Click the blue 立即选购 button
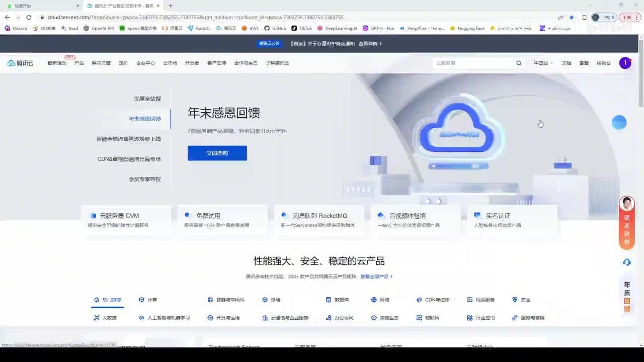 coord(217,153)
